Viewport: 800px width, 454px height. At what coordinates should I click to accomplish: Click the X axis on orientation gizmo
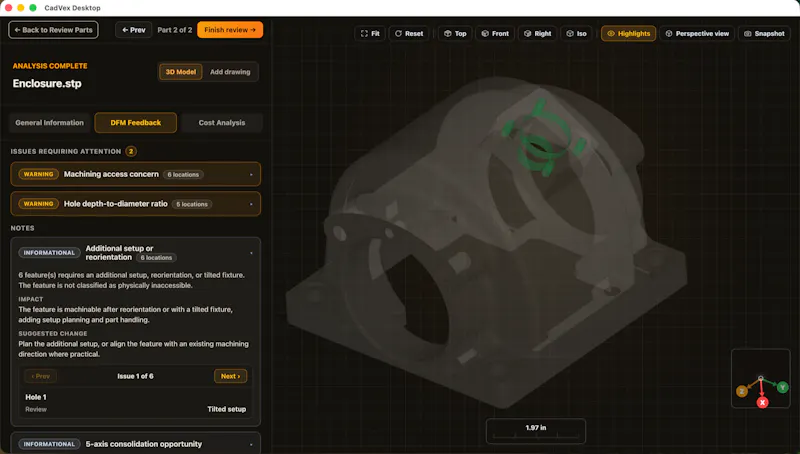(x=762, y=402)
